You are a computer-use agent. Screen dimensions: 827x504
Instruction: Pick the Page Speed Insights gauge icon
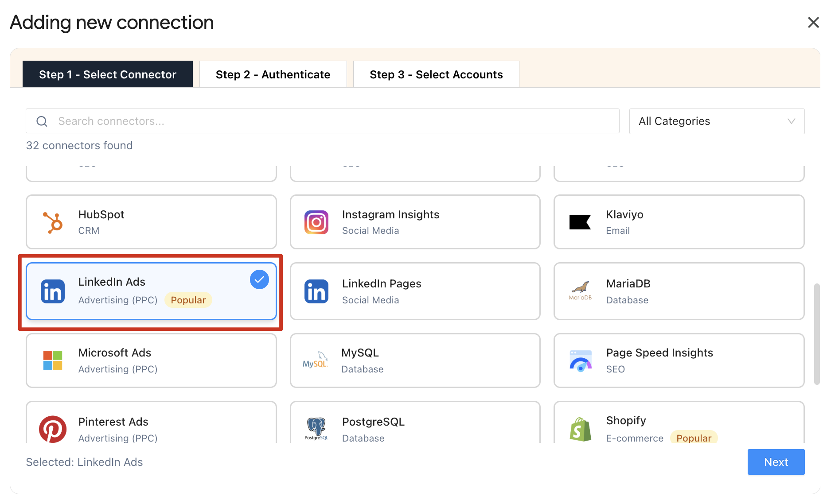[x=580, y=361]
